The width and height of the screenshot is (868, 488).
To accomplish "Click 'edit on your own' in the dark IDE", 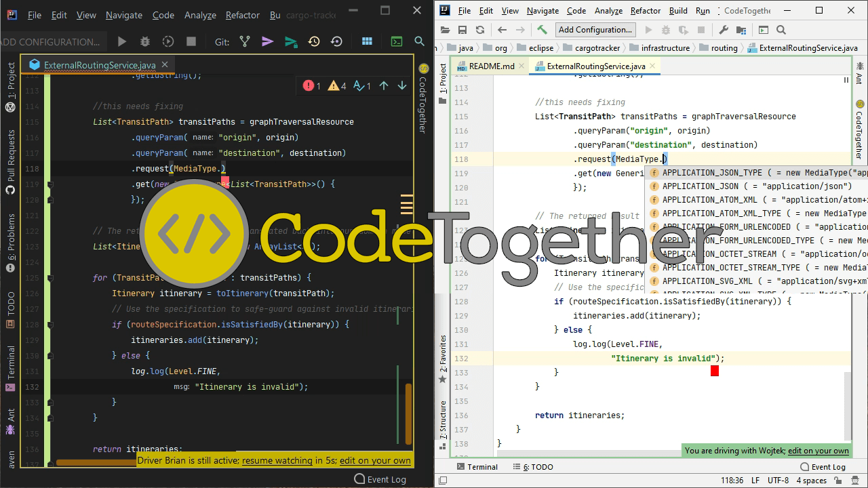I will point(375,460).
